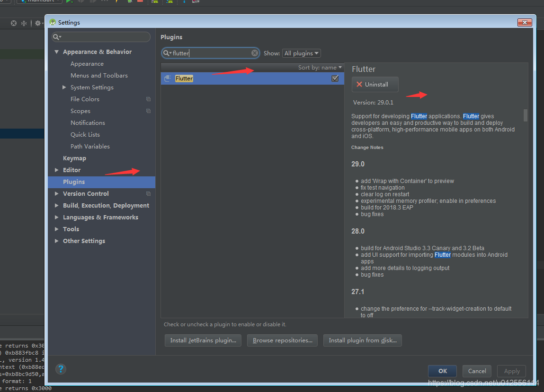
Task: Select the Plugins settings page
Action: 102,182
